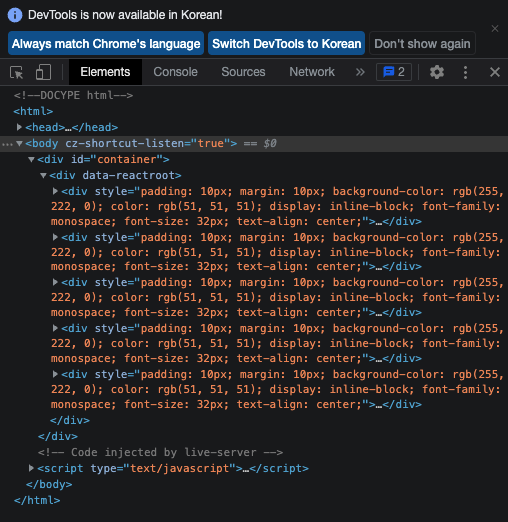Click Always match Chrome's language
508x522 pixels.
click(106, 43)
